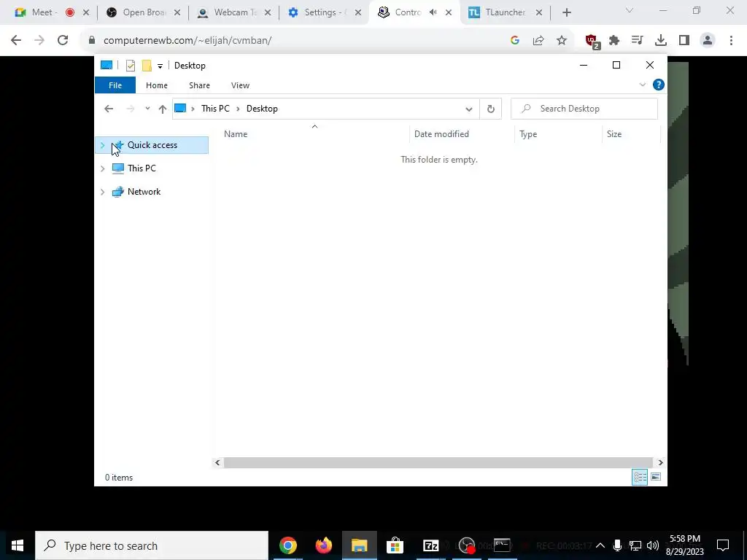747x560 pixels.
Task: Open a new Chrome tab
Action: click(x=566, y=13)
